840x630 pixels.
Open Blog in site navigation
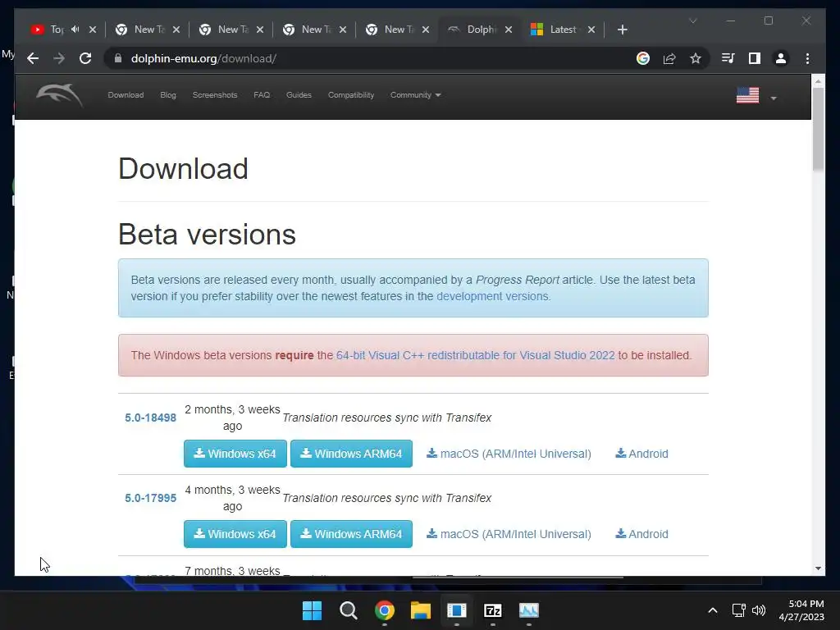click(x=167, y=95)
